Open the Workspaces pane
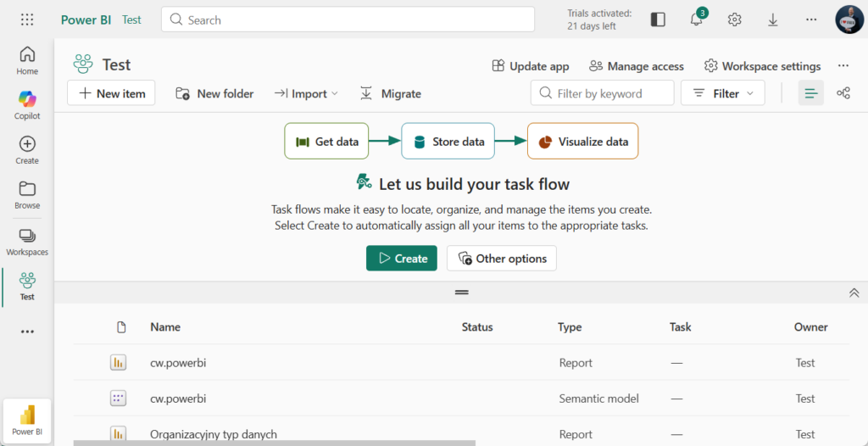Viewport: 868px width, 446px height. 27,243
